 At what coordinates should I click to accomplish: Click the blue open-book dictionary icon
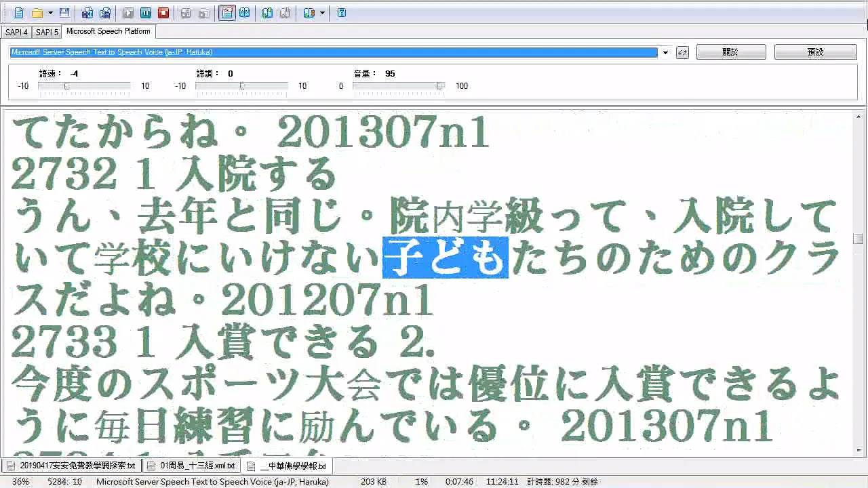[244, 13]
